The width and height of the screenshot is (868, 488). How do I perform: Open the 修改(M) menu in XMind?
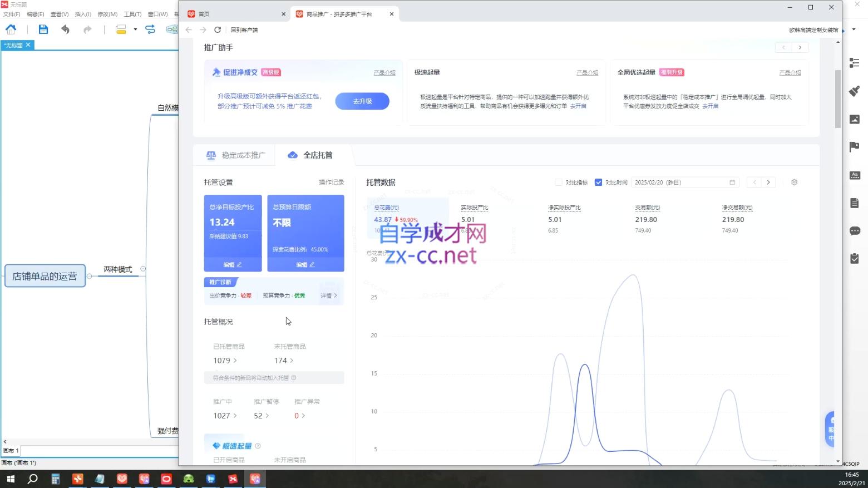(x=107, y=14)
